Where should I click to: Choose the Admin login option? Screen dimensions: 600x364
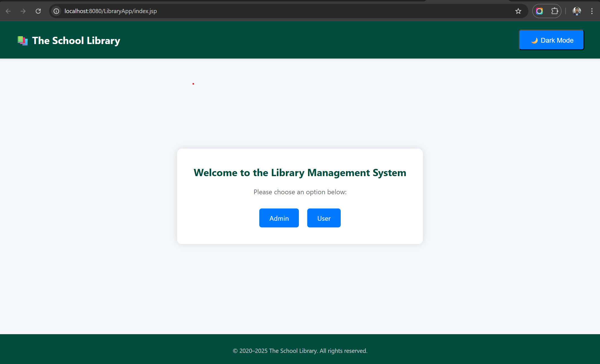[279, 218]
